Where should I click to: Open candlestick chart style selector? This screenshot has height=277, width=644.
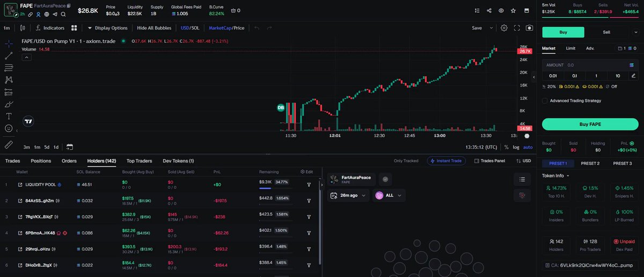(x=22, y=28)
